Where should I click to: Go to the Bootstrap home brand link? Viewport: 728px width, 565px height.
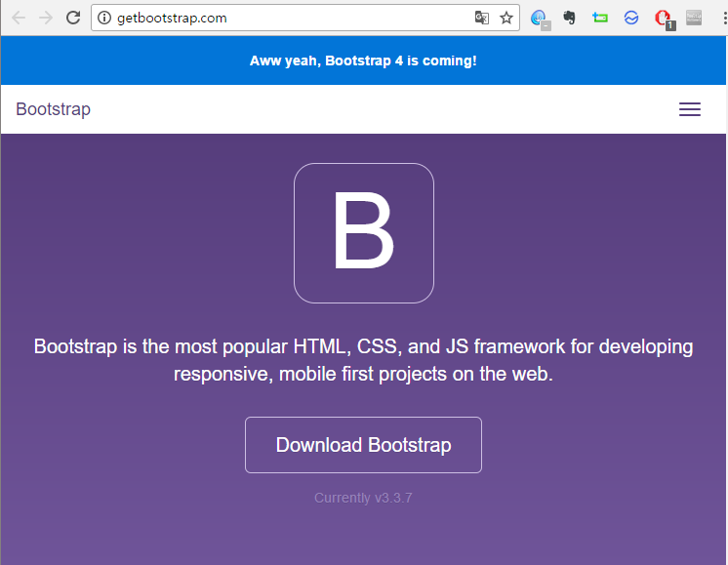click(x=53, y=109)
